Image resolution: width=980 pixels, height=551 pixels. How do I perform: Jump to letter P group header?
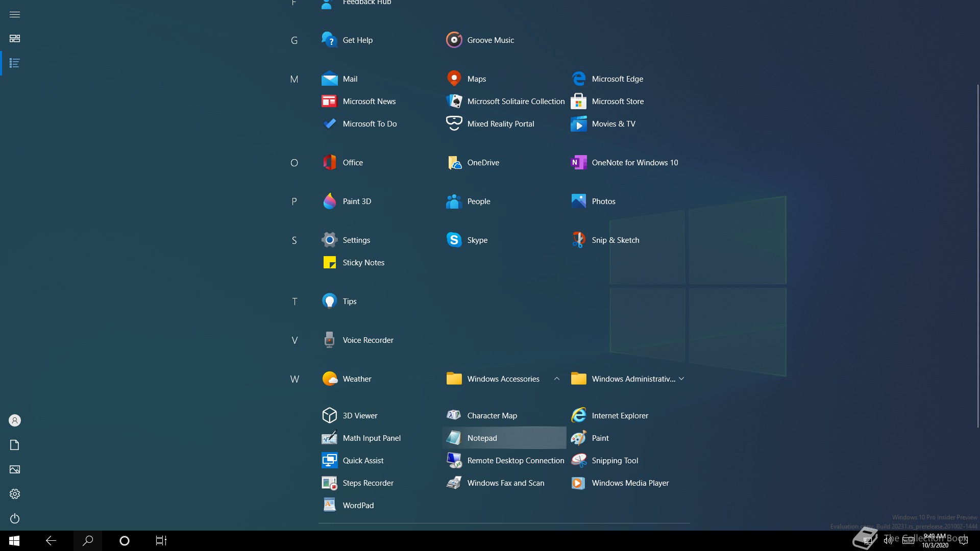click(294, 202)
